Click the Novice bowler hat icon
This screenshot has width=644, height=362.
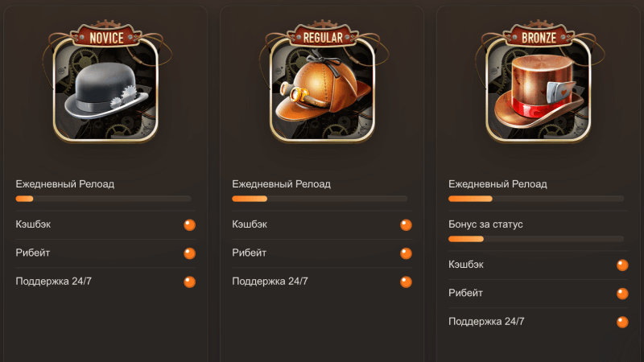[106, 90]
